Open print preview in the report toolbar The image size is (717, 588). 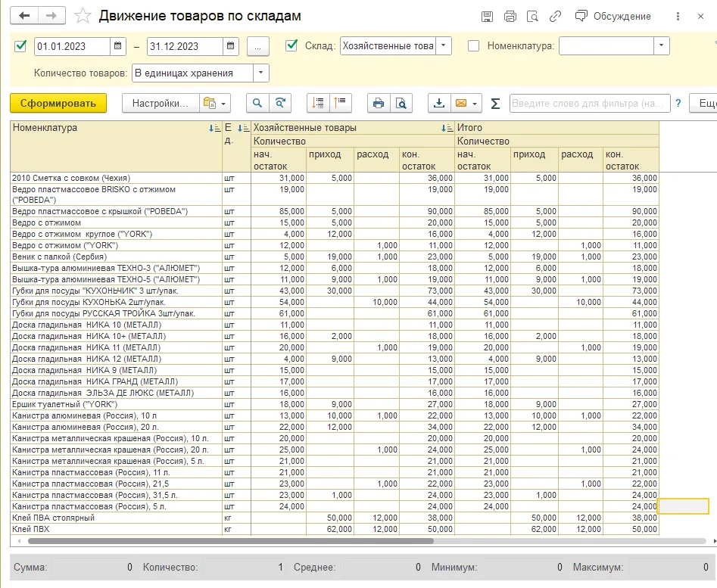(x=401, y=103)
